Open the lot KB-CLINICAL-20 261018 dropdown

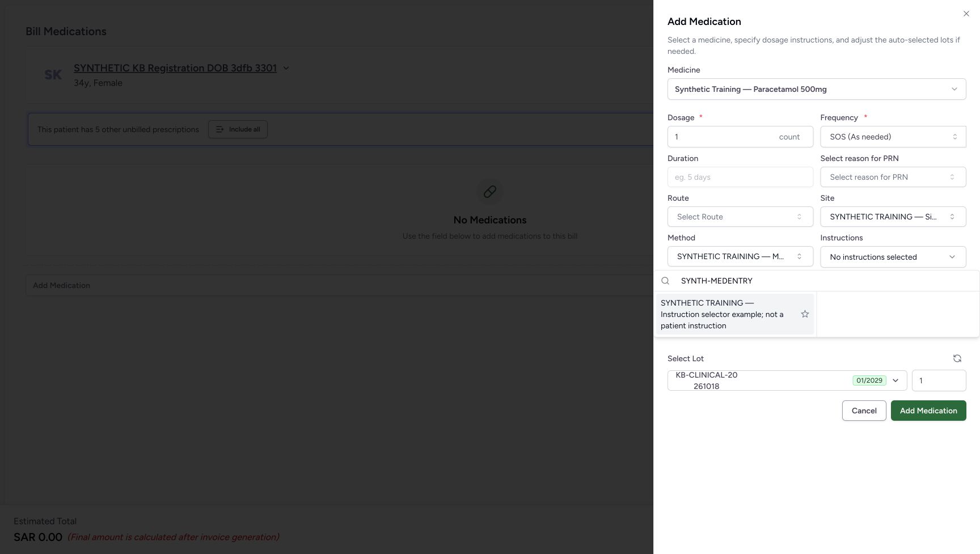tap(787, 380)
